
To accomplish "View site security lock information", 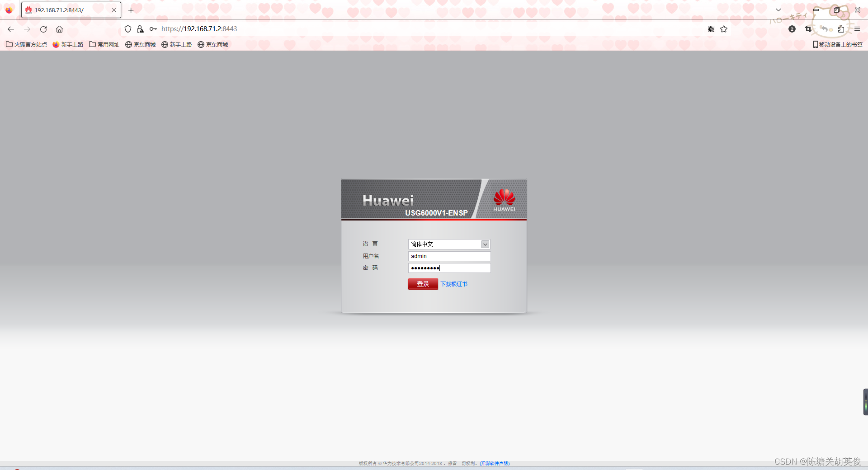I will click(140, 29).
